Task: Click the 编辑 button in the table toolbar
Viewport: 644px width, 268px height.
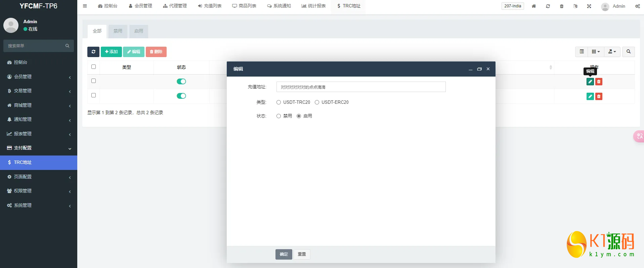Action: point(134,52)
